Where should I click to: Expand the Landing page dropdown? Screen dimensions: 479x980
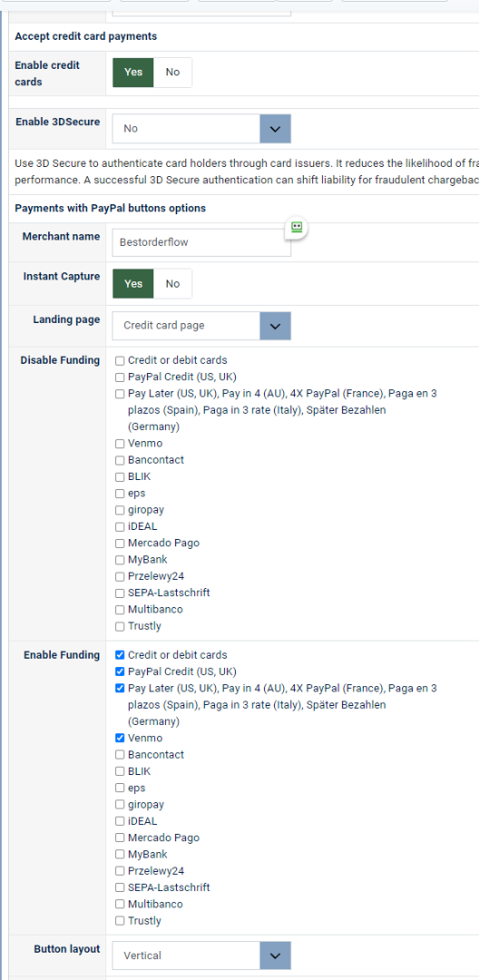[201, 326]
